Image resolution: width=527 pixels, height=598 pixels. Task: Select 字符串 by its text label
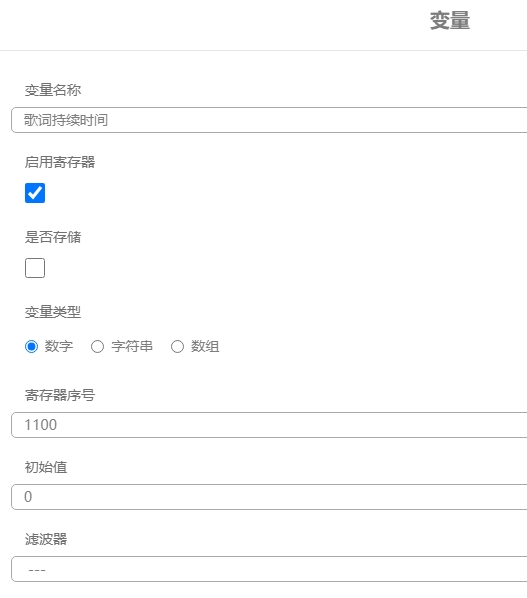coord(132,347)
